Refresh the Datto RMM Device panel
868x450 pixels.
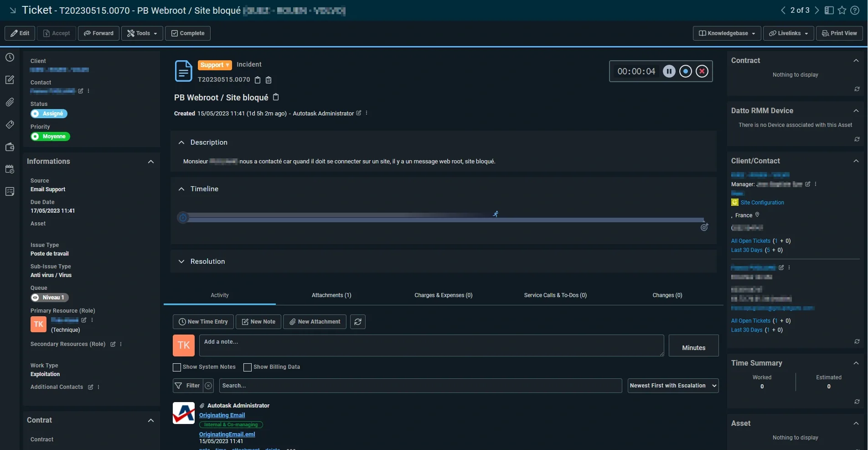[857, 139]
